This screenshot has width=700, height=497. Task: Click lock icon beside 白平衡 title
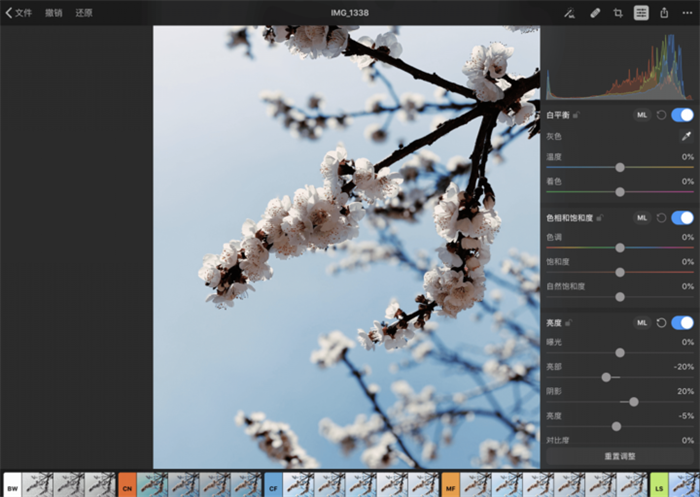pyautogui.click(x=576, y=115)
